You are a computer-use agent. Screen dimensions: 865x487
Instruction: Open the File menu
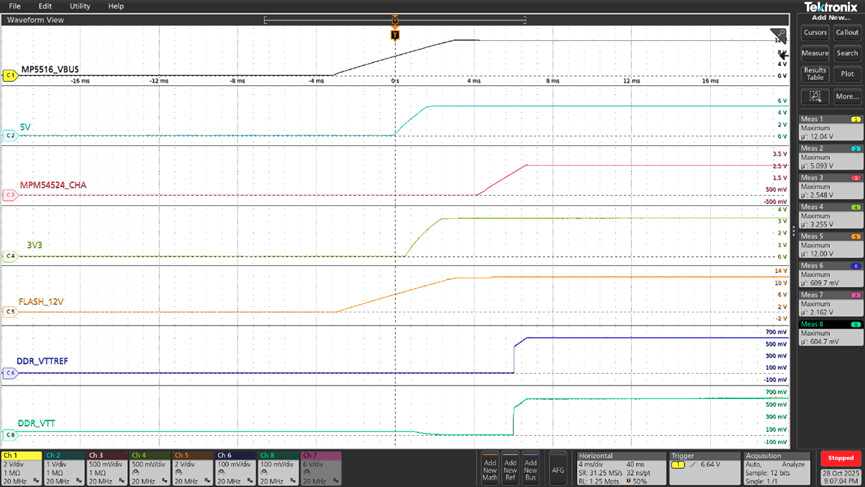[14, 6]
